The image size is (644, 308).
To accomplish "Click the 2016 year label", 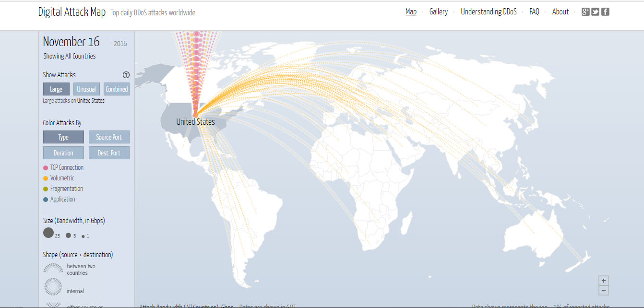I will pyautogui.click(x=120, y=44).
